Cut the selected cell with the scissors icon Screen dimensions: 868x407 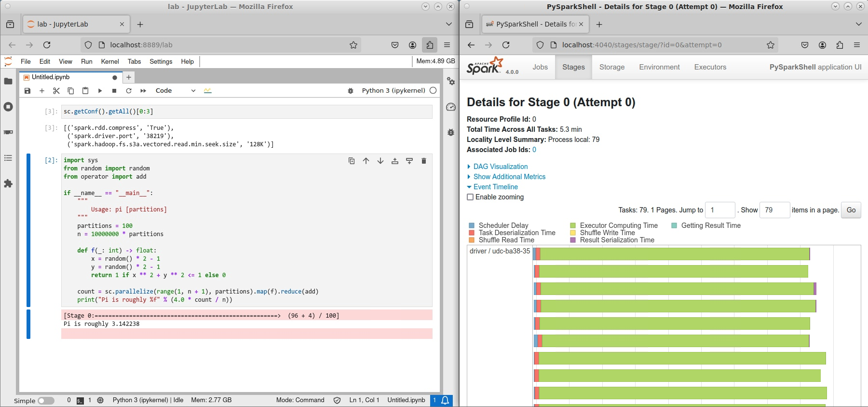[x=56, y=91]
